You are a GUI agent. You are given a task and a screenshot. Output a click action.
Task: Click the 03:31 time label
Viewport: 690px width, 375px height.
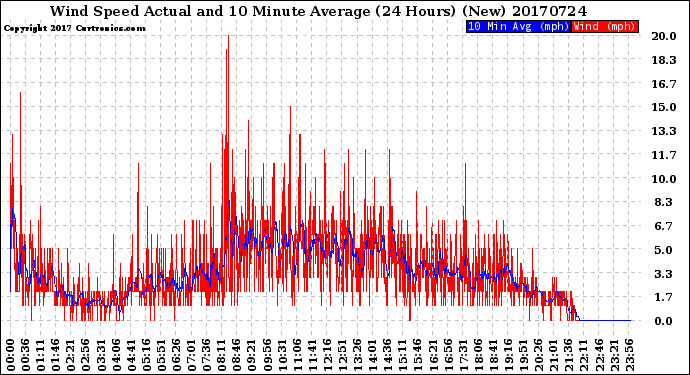(100, 355)
